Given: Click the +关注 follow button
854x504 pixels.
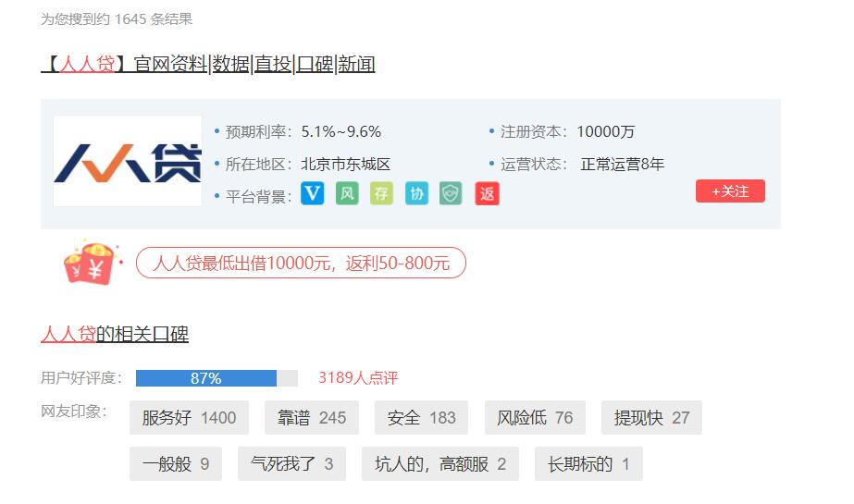Looking at the screenshot, I should tap(730, 191).
